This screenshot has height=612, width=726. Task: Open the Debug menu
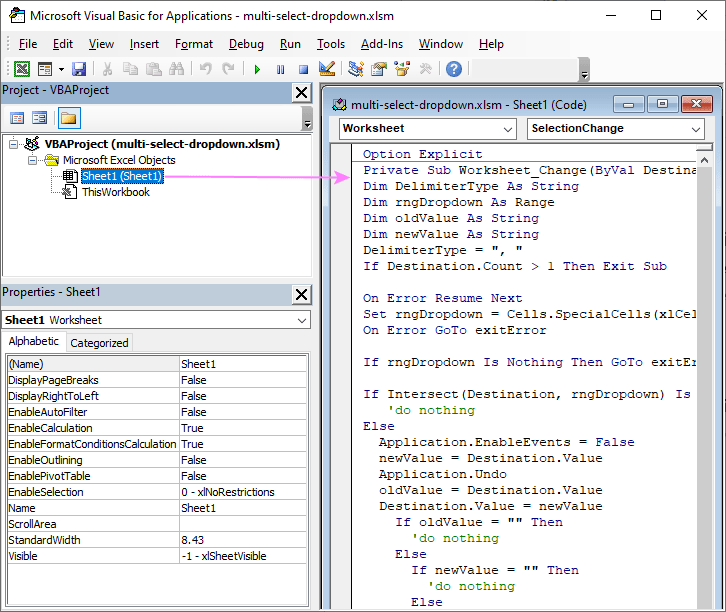246,44
